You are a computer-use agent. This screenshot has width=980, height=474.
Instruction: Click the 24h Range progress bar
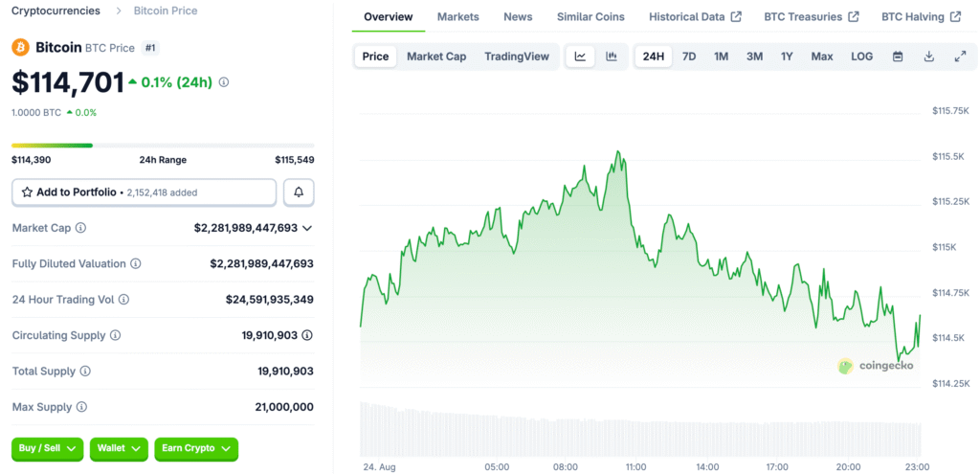[163, 146]
